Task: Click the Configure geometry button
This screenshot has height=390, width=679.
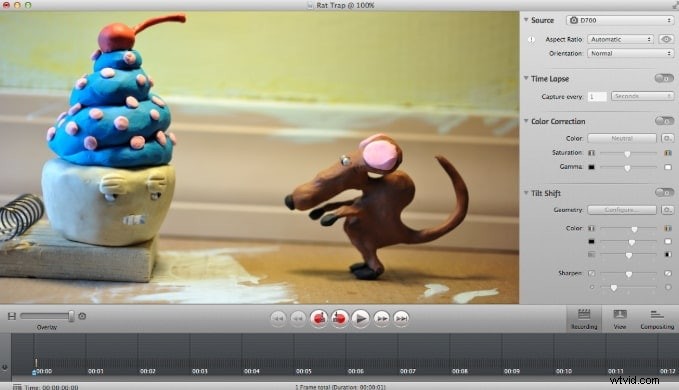Action: pyautogui.click(x=622, y=210)
